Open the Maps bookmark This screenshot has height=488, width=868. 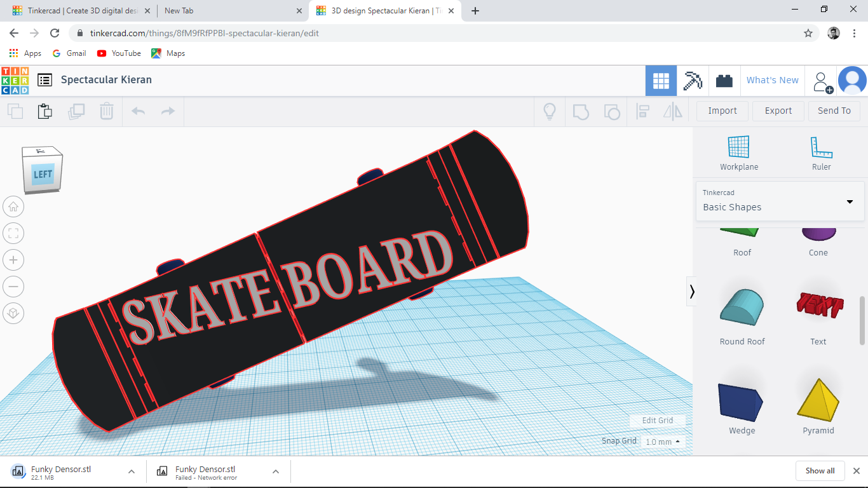168,53
